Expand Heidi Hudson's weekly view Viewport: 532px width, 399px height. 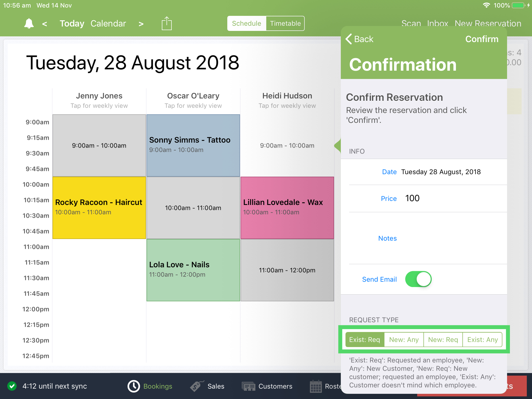(287, 105)
